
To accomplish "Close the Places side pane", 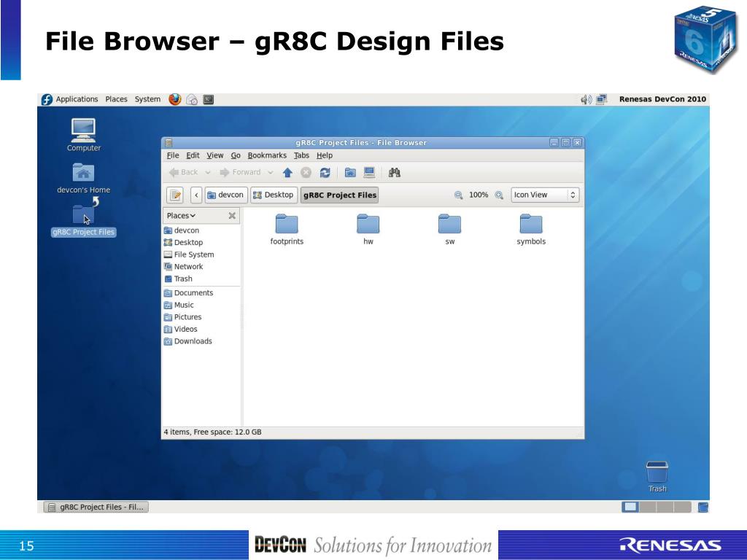I will pyautogui.click(x=232, y=216).
